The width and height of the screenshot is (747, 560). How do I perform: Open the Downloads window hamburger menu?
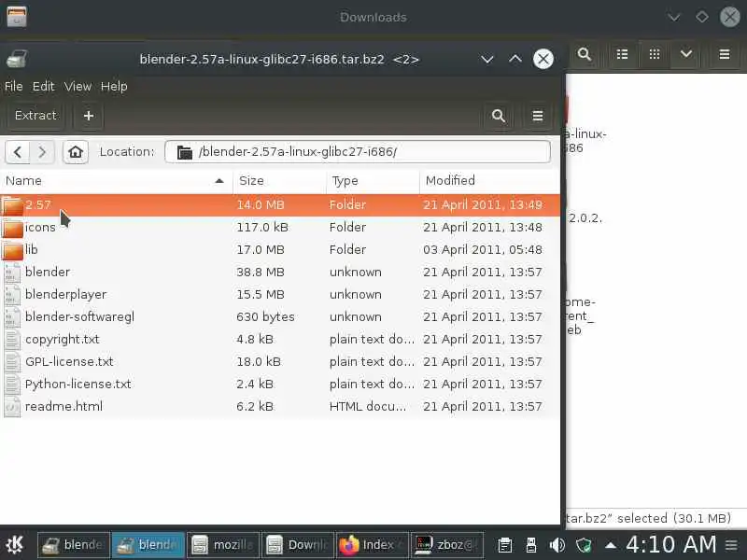725,54
